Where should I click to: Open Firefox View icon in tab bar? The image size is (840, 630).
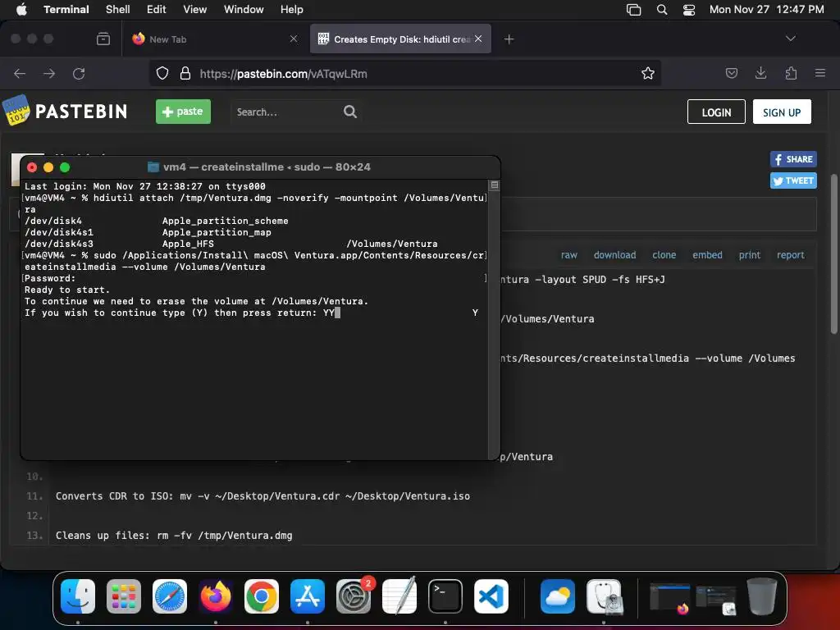point(103,39)
